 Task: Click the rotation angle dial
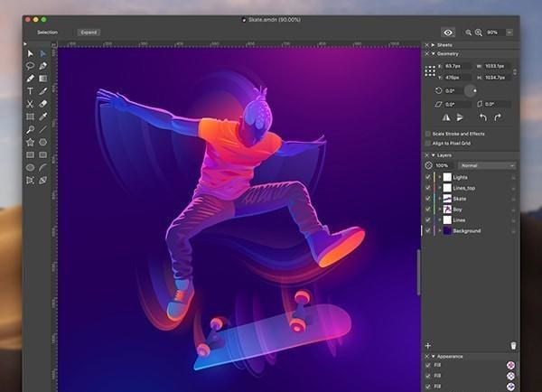(x=470, y=90)
